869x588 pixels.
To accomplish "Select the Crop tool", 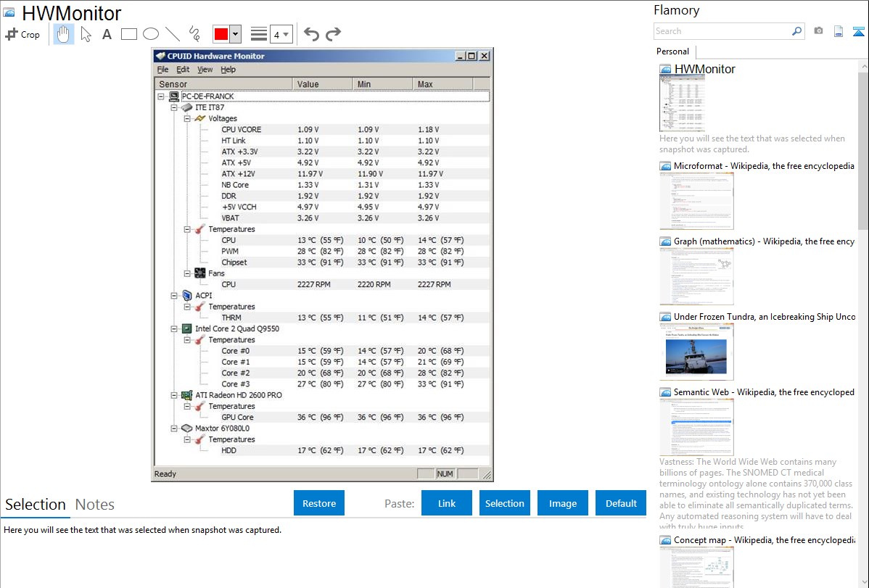I will [x=22, y=34].
